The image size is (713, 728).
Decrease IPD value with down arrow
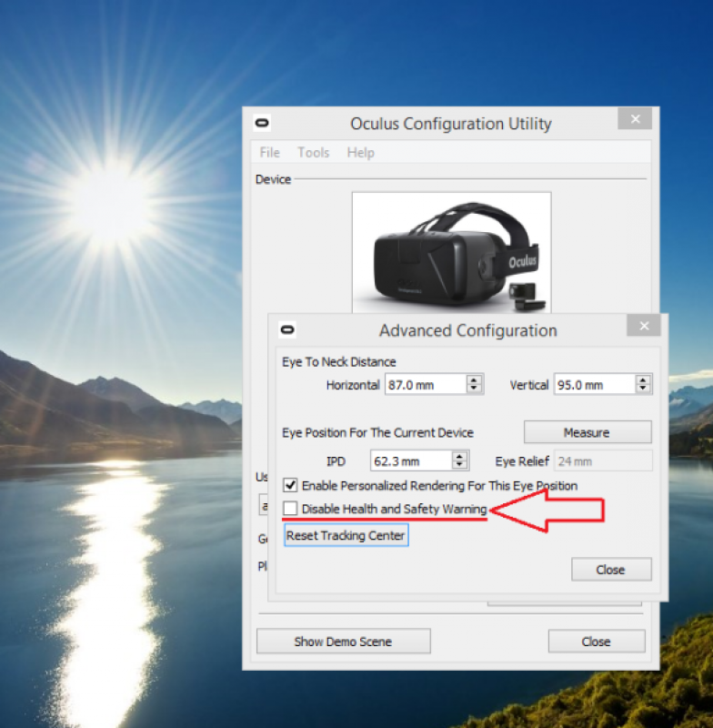459,466
